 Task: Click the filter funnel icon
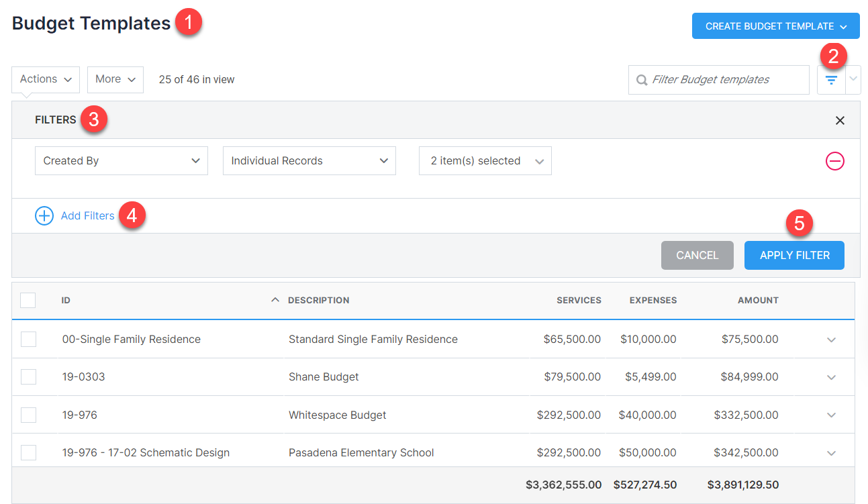click(831, 79)
